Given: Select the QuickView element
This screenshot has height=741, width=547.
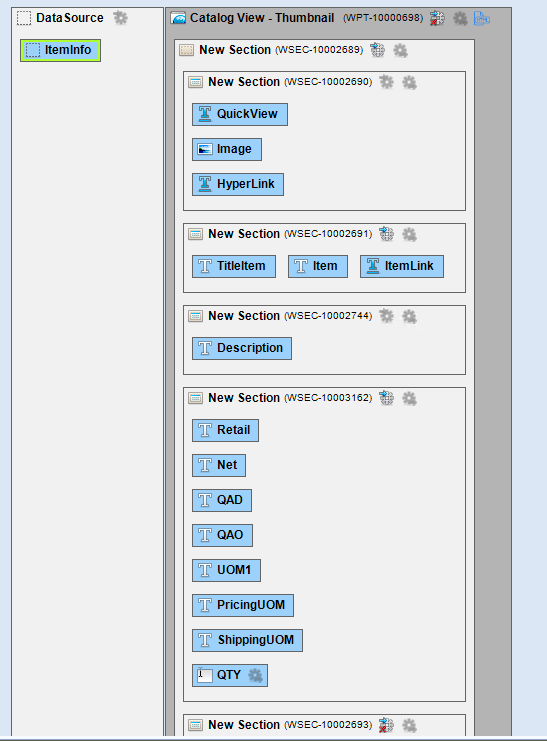Looking at the screenshot, I should point(240,114).
